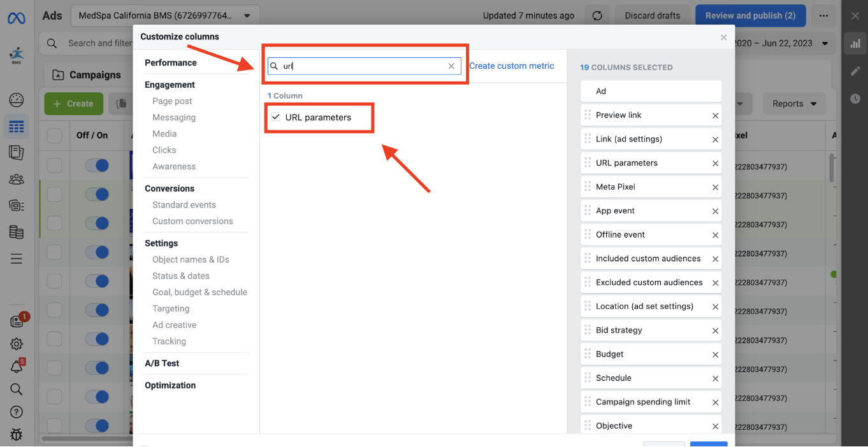
Task: Open the audiences people icon in sidebar
Action: point(17,179)
